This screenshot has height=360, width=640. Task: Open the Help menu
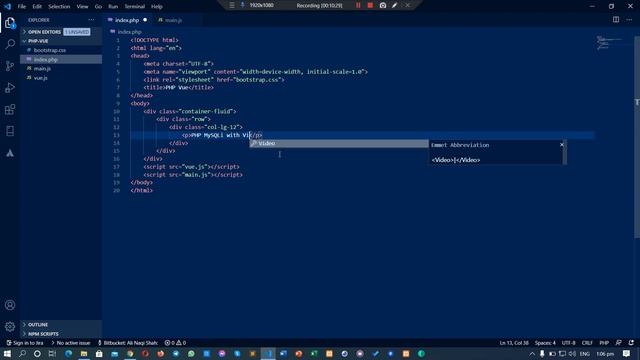pyautogui.click(x=157, y=7)
